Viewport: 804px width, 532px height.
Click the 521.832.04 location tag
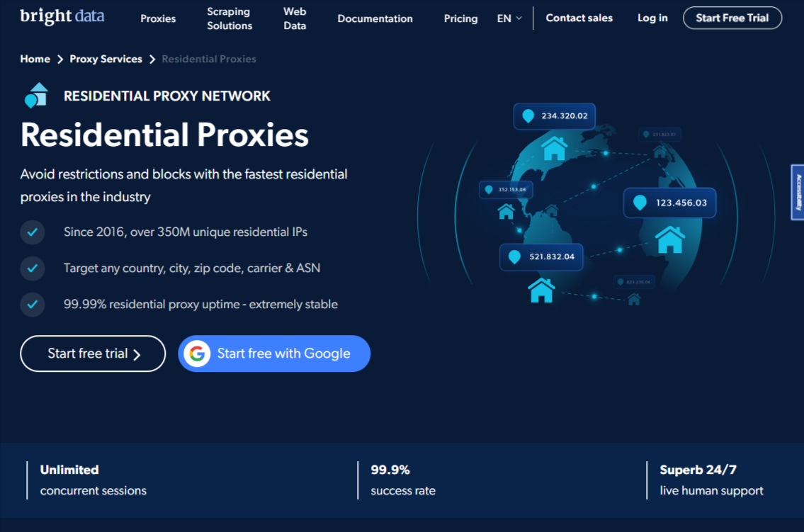coord(541,256)
